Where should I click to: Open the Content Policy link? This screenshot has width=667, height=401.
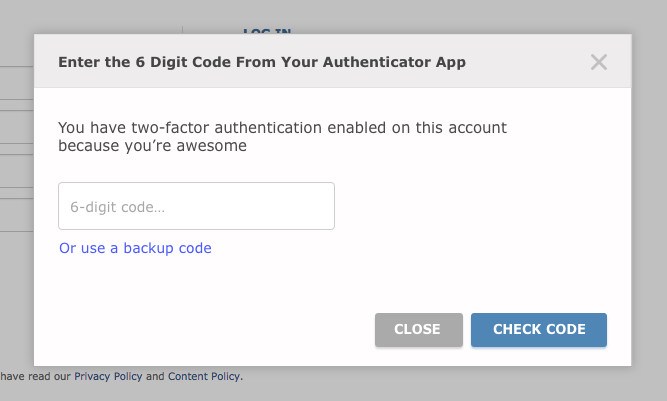pos(204,377)
